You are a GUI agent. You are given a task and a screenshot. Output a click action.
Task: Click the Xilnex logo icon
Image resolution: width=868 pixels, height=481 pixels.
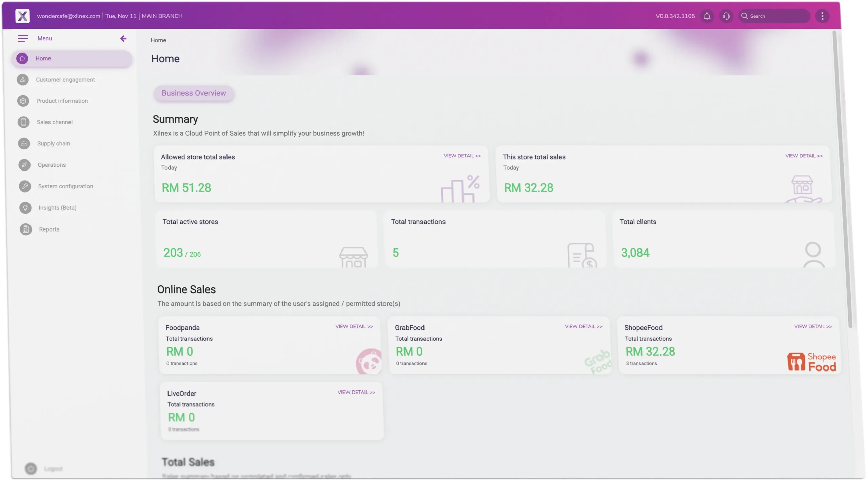coord(22,16)
